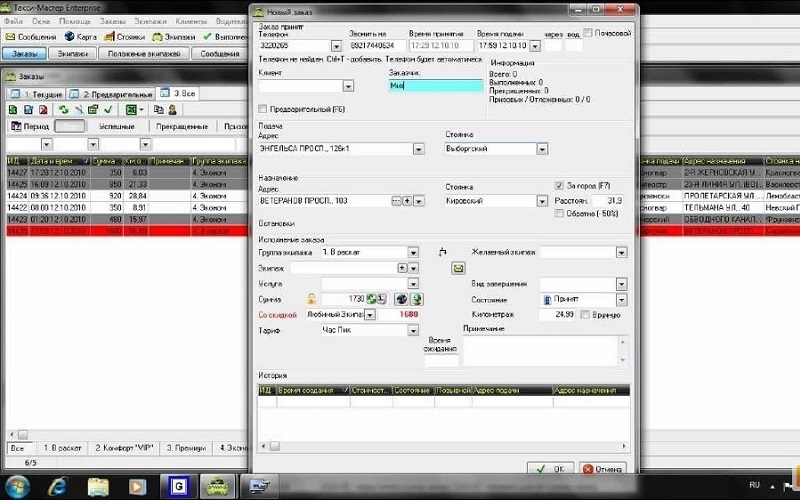Viewport: 800px width, 500px height.
Task: Open Internet Explorer from taskbar
Action: [57, 486]
